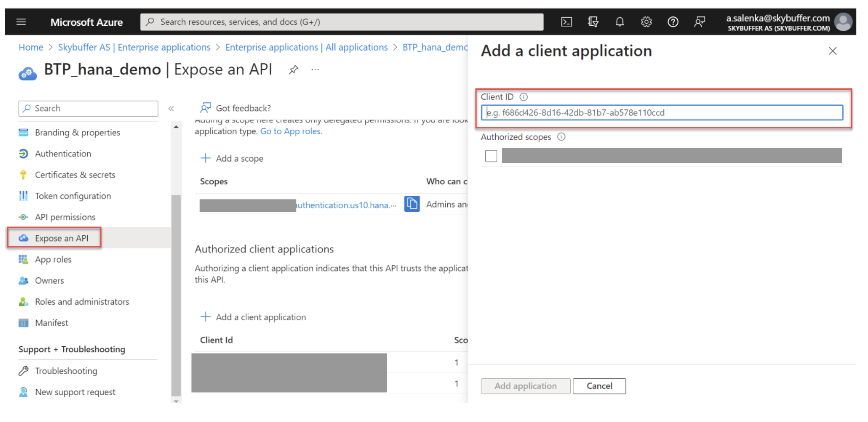
Task: Collapse the left menu with the double chevron
Action: pos(171,108)
